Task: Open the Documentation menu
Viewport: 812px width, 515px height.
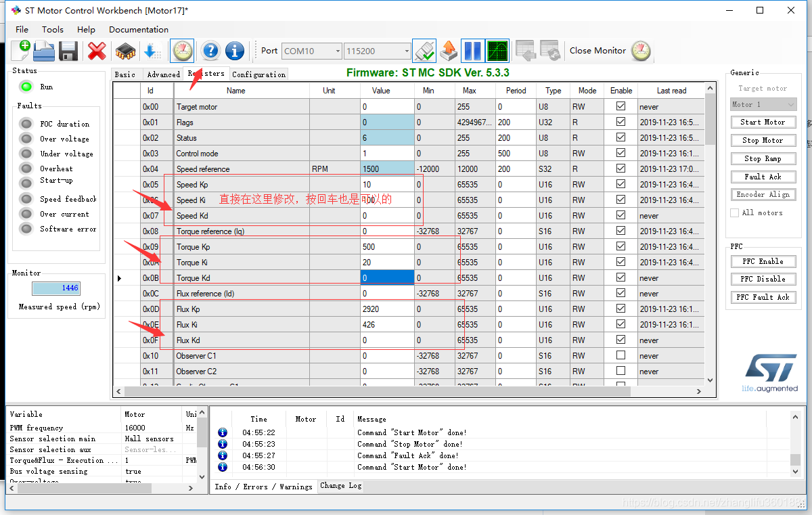Action: coord(139,29)
